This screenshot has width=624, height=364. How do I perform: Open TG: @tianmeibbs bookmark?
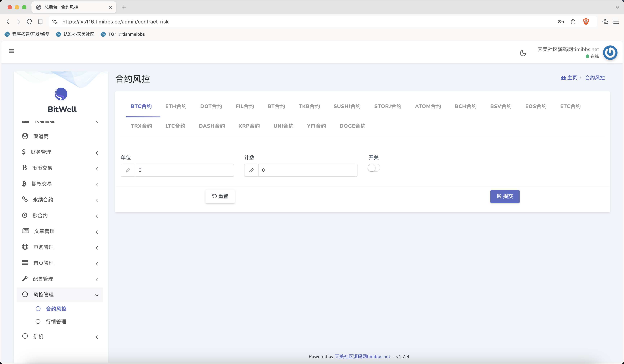pos(123,34)
